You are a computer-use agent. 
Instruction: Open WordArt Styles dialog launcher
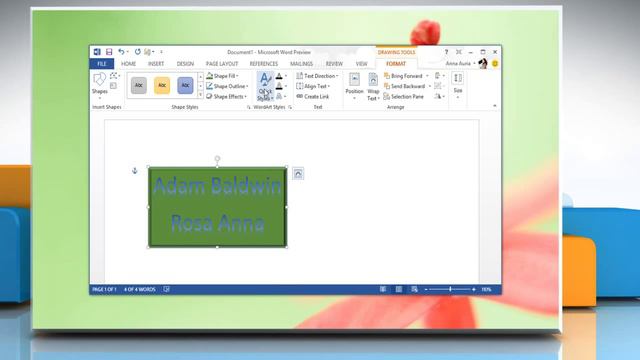290,107
